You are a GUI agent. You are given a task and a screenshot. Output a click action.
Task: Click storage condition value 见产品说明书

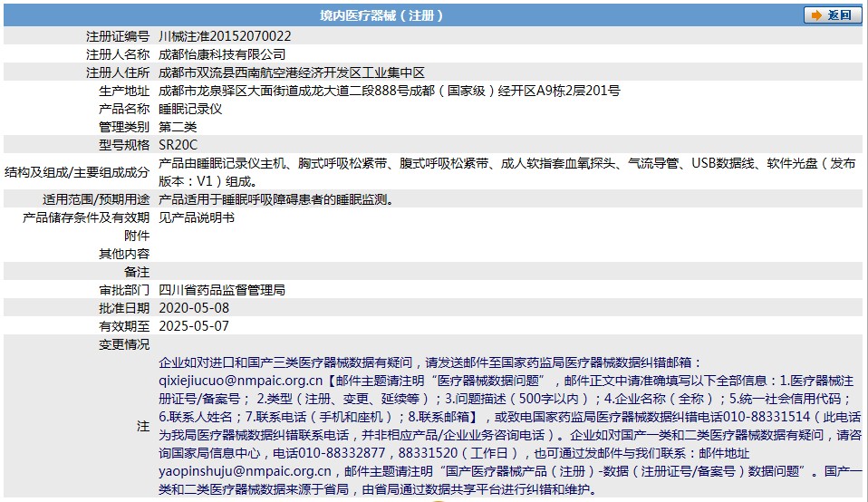click(197, 218)
